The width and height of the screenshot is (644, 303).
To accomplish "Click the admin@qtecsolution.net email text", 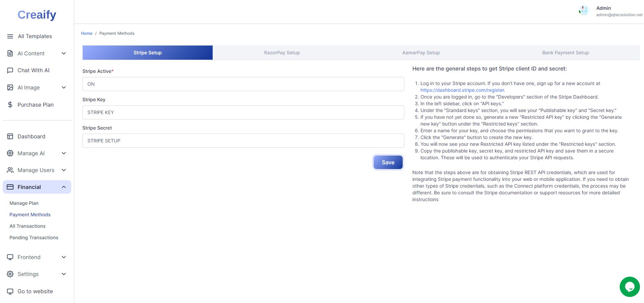I will 619,15.
